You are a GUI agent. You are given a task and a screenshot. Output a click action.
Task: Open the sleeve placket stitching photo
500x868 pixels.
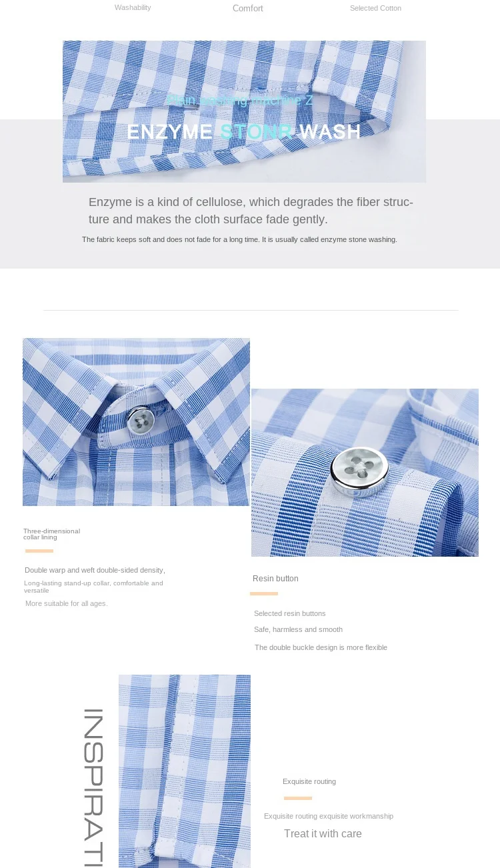click(x=185, y=771)
